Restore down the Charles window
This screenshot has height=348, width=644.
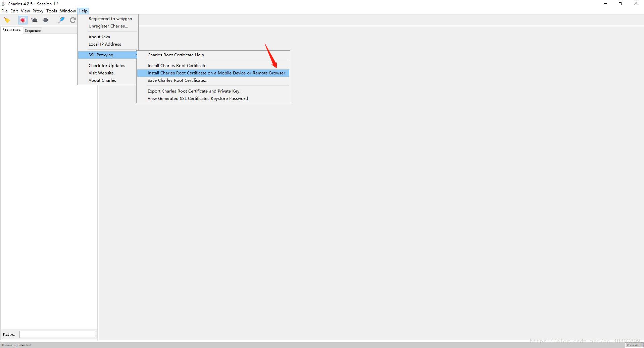pos(621,4)
